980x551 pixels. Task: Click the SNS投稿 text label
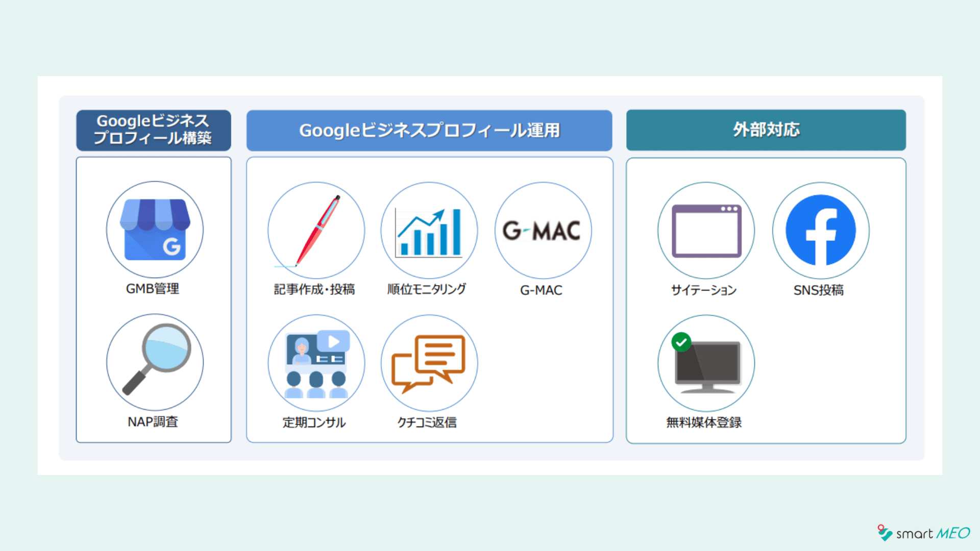(818, 290)
